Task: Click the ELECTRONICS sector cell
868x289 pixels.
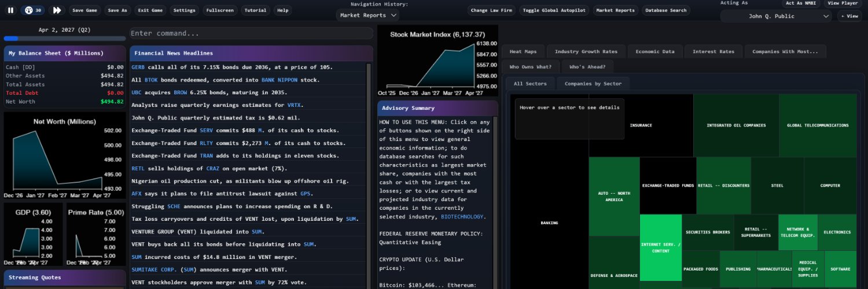Action: [837, 232]
